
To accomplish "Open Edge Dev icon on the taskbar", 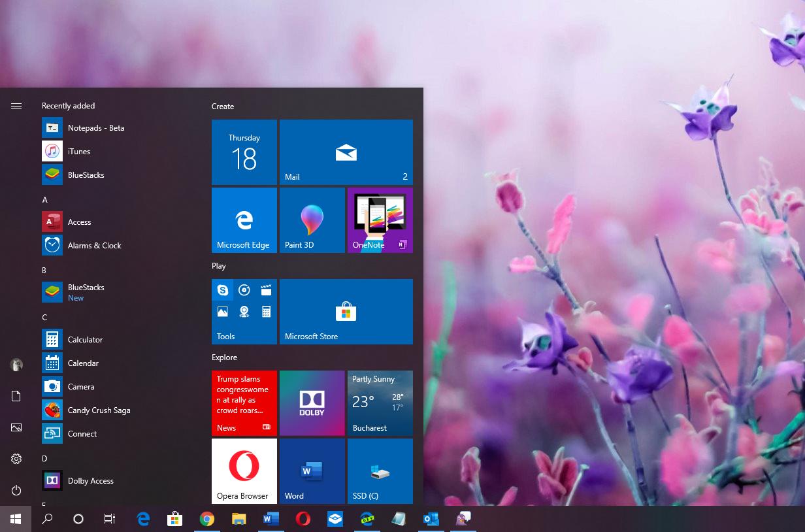I will pyautogui.click(x=367, y=519).
